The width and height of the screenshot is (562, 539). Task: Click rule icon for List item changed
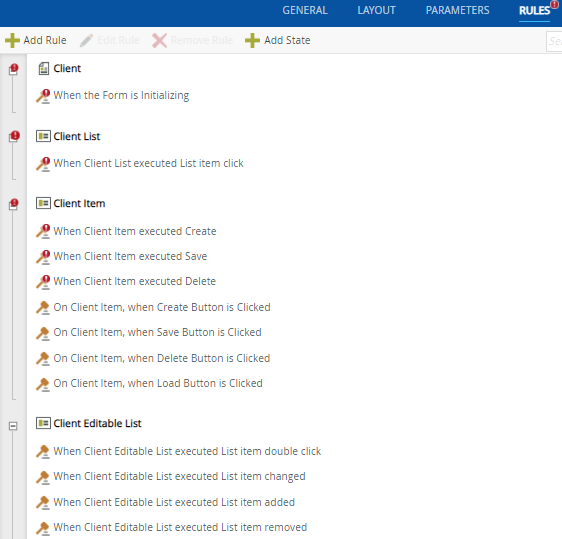pos(43,477)
